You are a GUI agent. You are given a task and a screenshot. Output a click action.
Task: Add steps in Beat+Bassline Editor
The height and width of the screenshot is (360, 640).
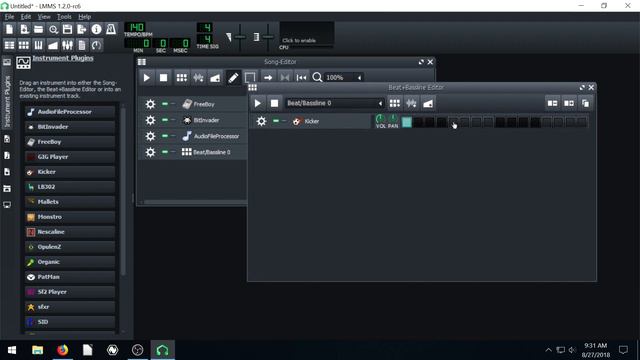(x=569, y=103)
